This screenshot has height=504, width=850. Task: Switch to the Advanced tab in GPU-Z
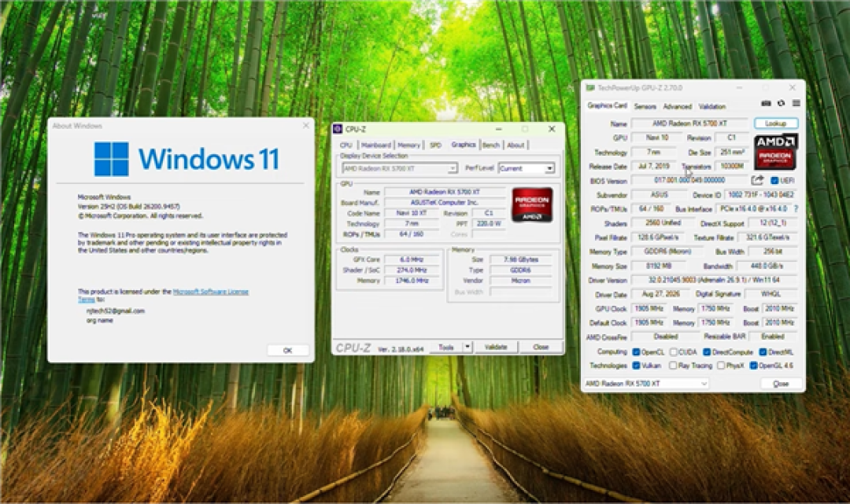click(678, 107)
